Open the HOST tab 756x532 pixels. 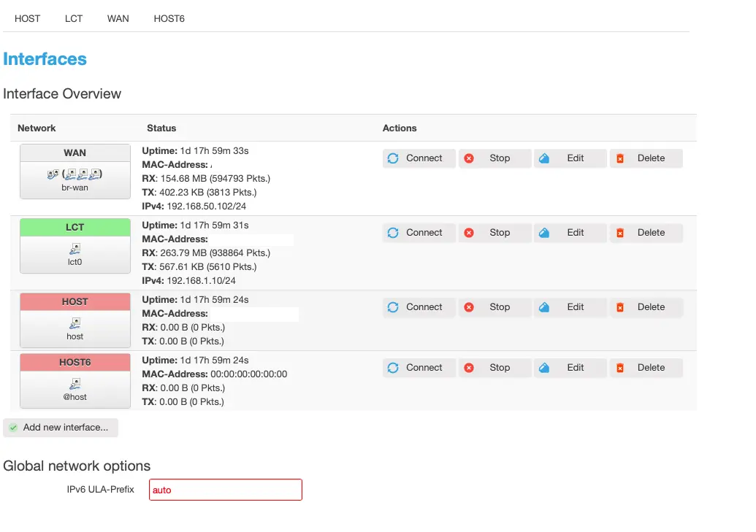point(27,19)
